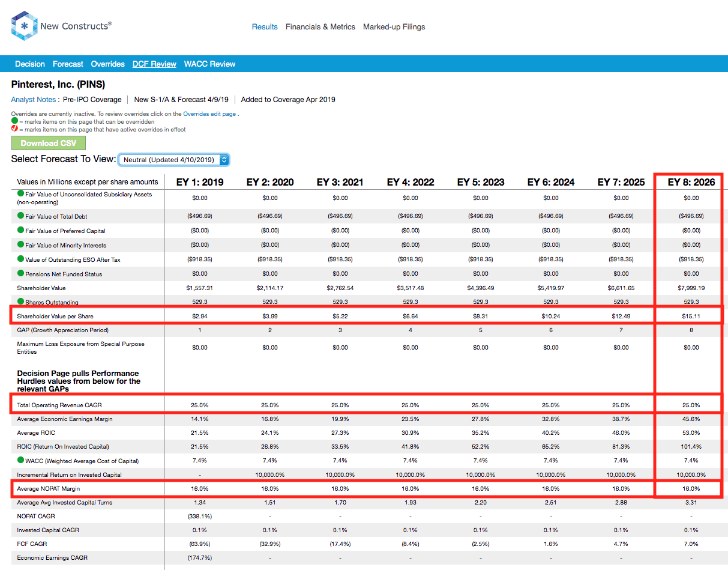Click GAP (Growth Appreciation Period) row label

pyautogui.click(x=62, y=330)
